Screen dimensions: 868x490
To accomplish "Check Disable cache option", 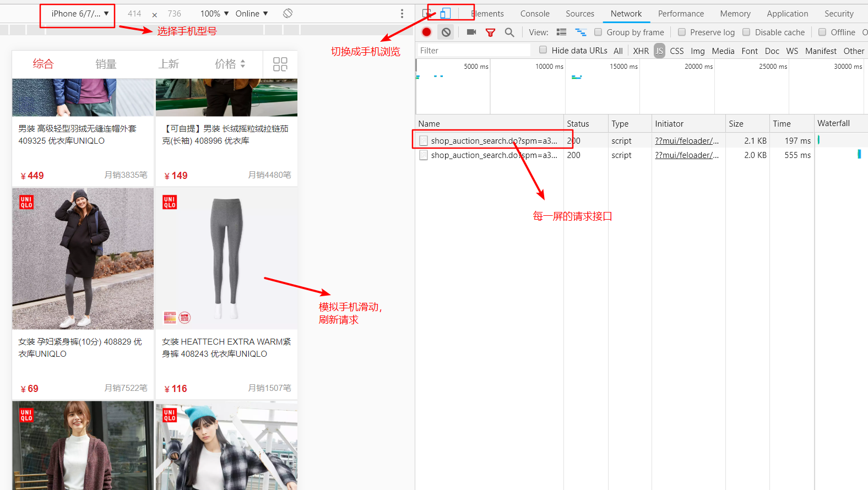I will 746,32.
